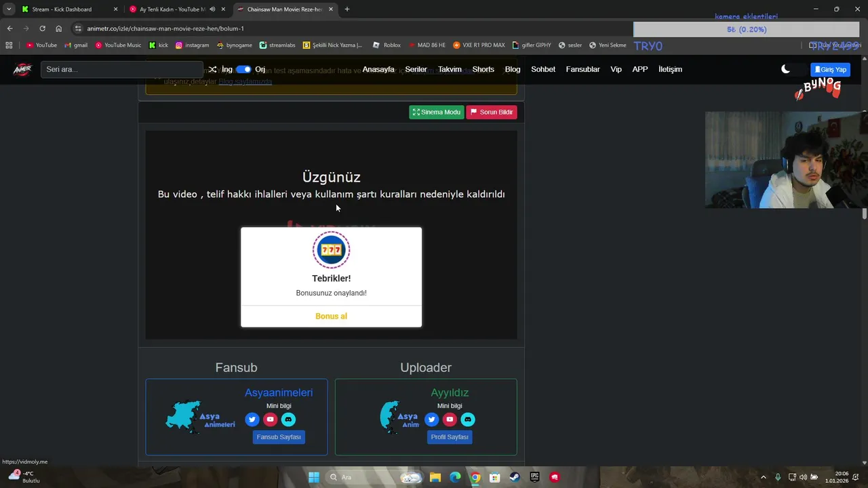This screenshot has height=488, width=868.
Task: Open File Explorer from taskbar
Action: tap(435, 477)
